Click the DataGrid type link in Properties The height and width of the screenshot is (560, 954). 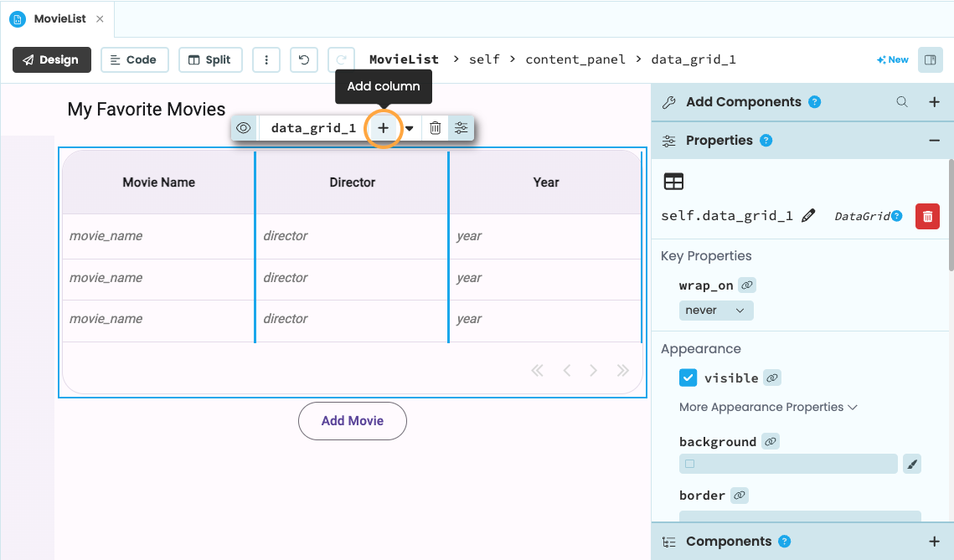863,215
